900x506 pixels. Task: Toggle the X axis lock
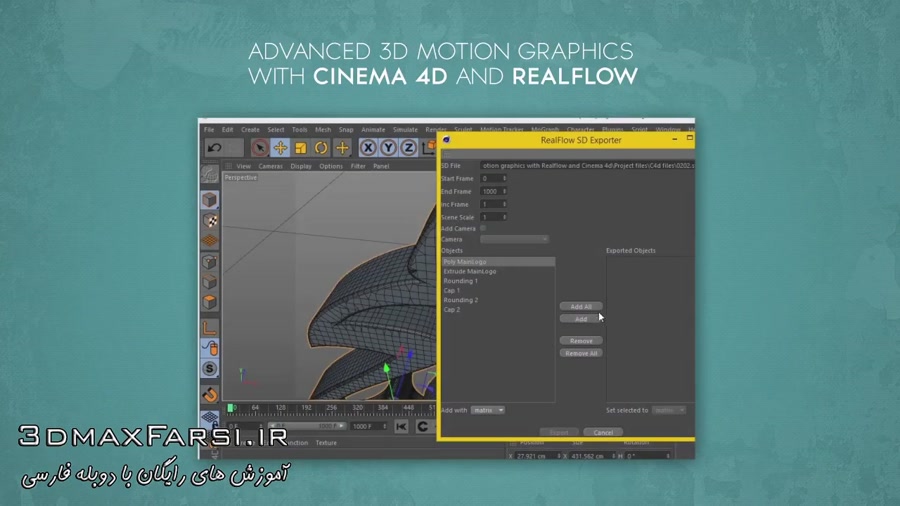[x=368, y=148]
